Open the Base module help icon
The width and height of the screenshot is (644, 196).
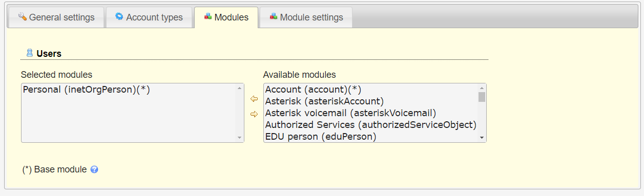pos(94,169)
